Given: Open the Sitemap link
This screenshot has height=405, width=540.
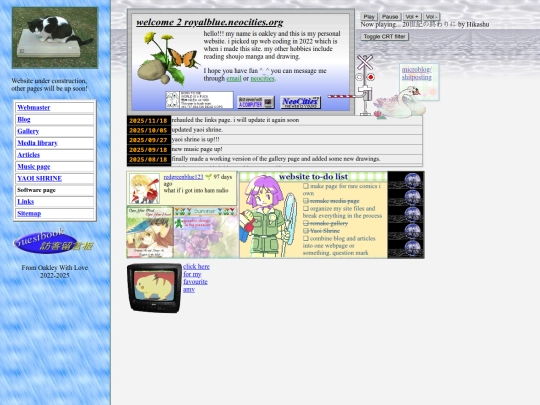Looking at the screenshot, I should (29, 213).
